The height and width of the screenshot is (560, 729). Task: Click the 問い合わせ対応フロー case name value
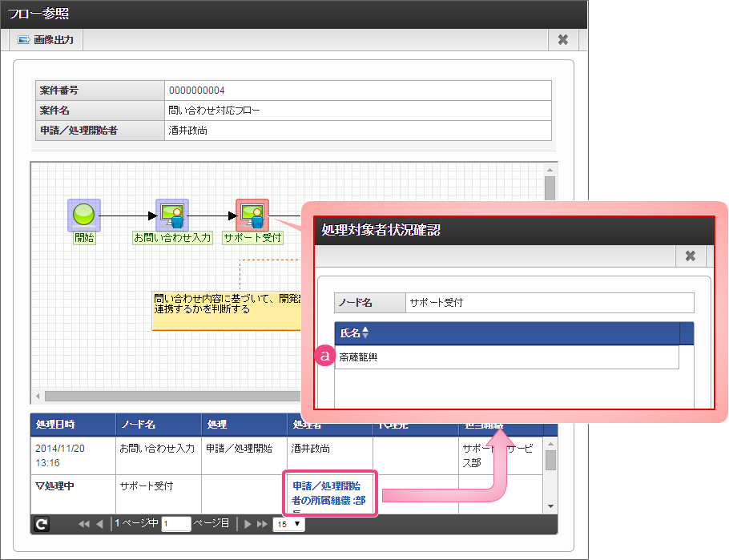pyautogui.click(x=214, y=111)
